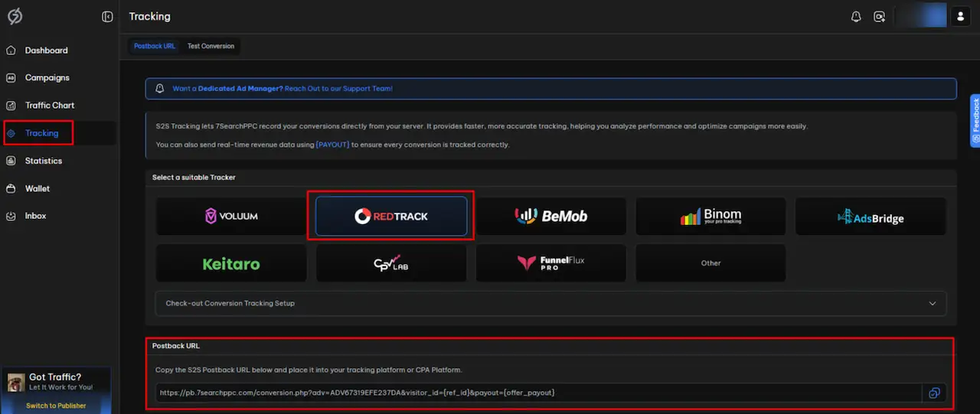Collapse the sidebar with the toggle icon

(x=107, y=17)
